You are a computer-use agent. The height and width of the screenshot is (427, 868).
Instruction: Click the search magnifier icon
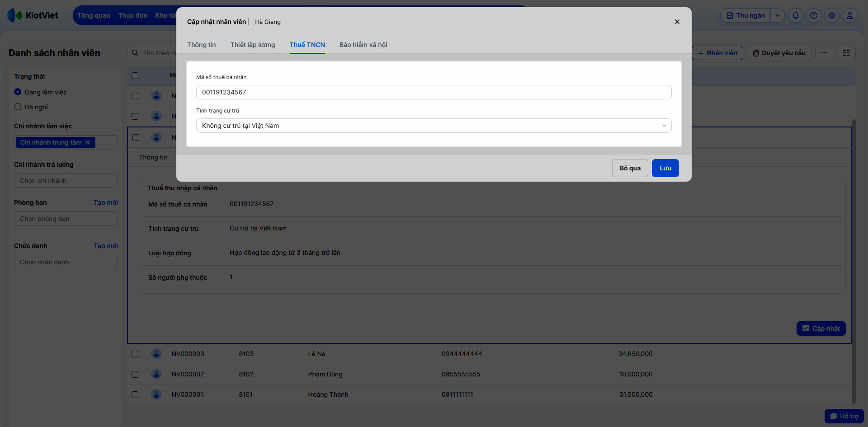(135, 53)
